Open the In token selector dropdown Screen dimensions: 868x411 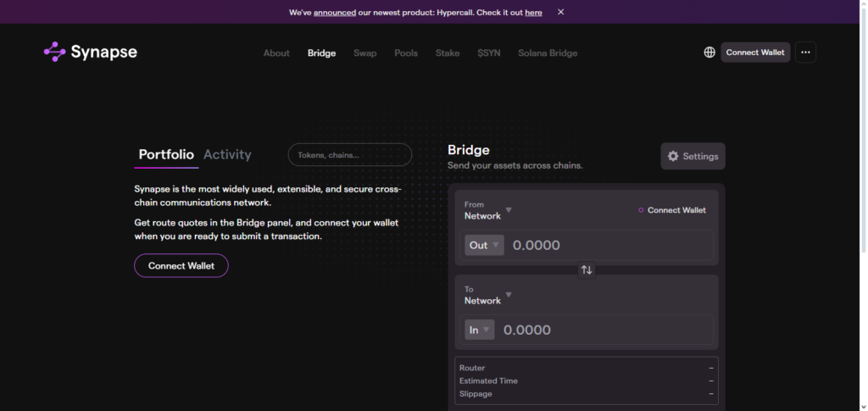(x=480, y=330)
